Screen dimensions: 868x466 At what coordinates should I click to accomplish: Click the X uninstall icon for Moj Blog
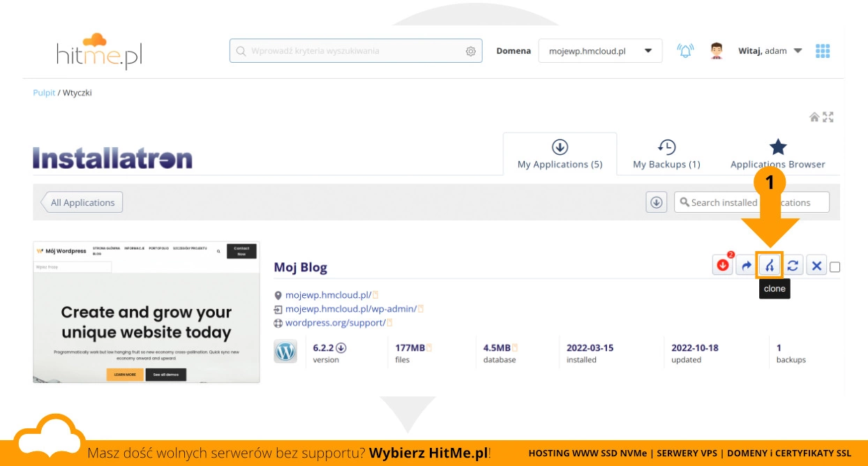816,266
